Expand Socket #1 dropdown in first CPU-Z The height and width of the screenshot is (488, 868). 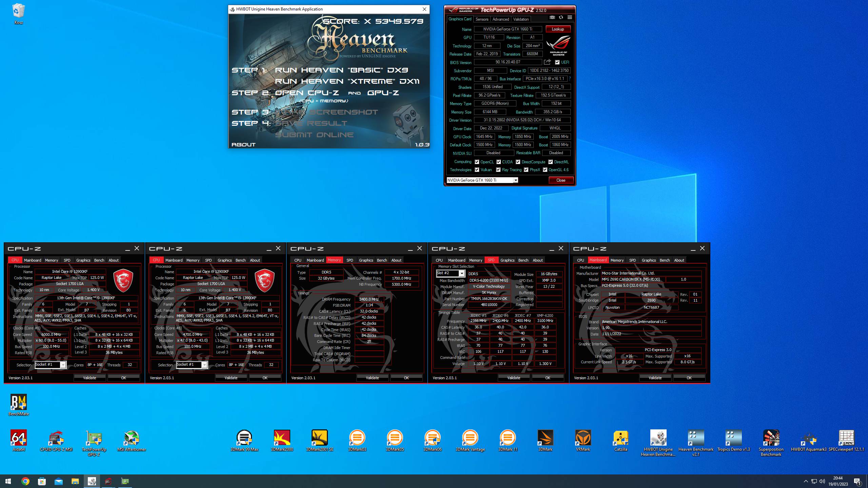(x=63, y=365)
